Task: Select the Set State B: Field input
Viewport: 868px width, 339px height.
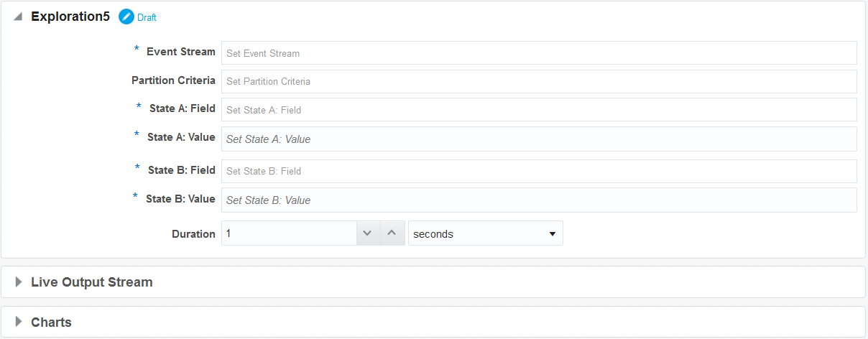Action: point(539,171)
